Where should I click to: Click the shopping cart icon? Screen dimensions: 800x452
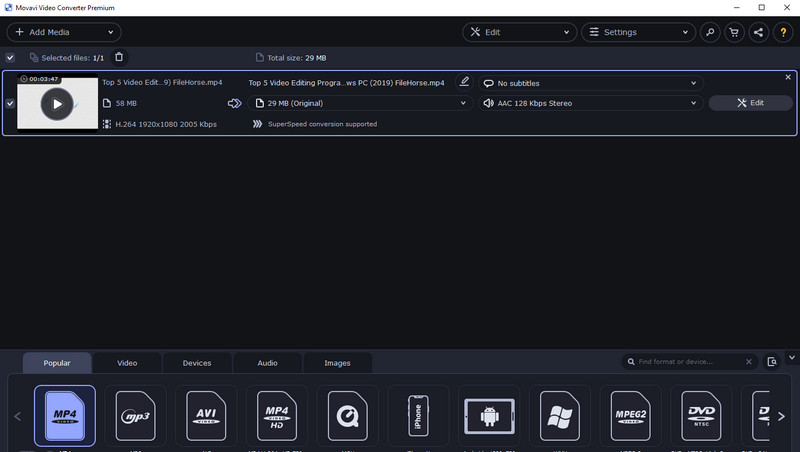coord(734,32)
